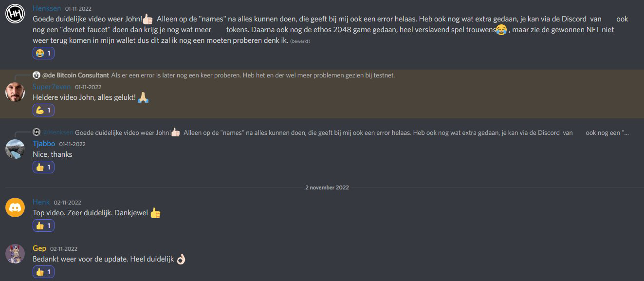The image size is (644, 281).
Task: Open Henk's orange Discord logo avatar
Action: point(15,207)
